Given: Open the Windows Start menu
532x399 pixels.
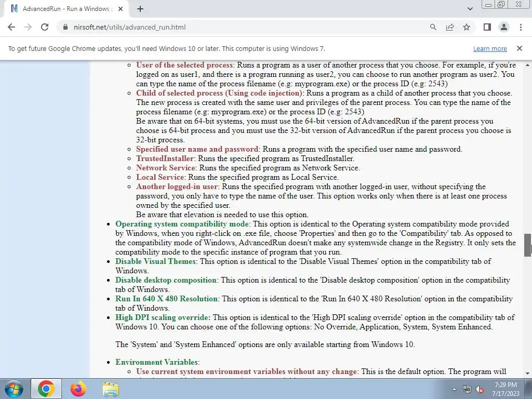Looking at the screenshot, I should click(14, 389).
